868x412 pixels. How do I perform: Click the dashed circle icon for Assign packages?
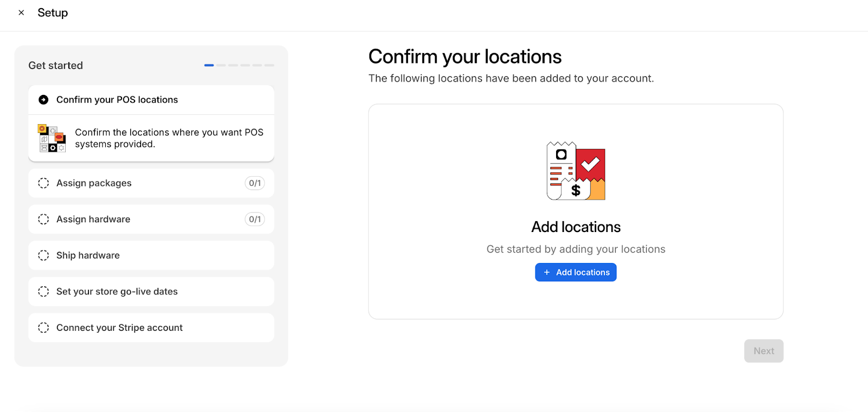click(43, 183)
